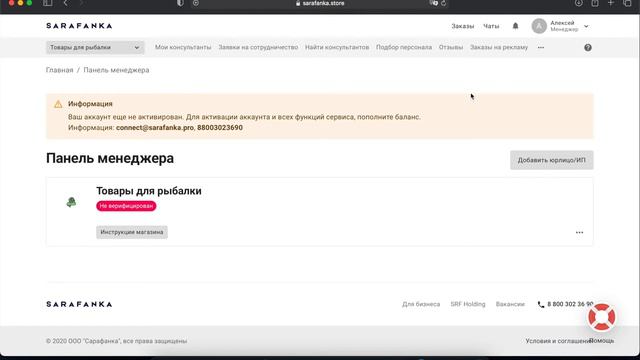Click the store logo thumbnail for Товары для рыбалки
The width and height of the screenshot is (640, 360).
[x=71, y=202]
